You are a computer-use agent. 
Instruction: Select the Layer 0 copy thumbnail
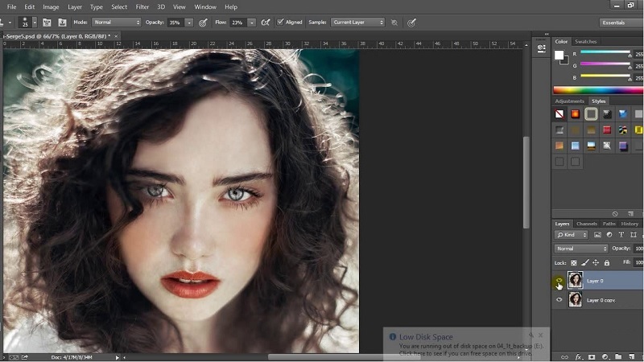[575, 300]
